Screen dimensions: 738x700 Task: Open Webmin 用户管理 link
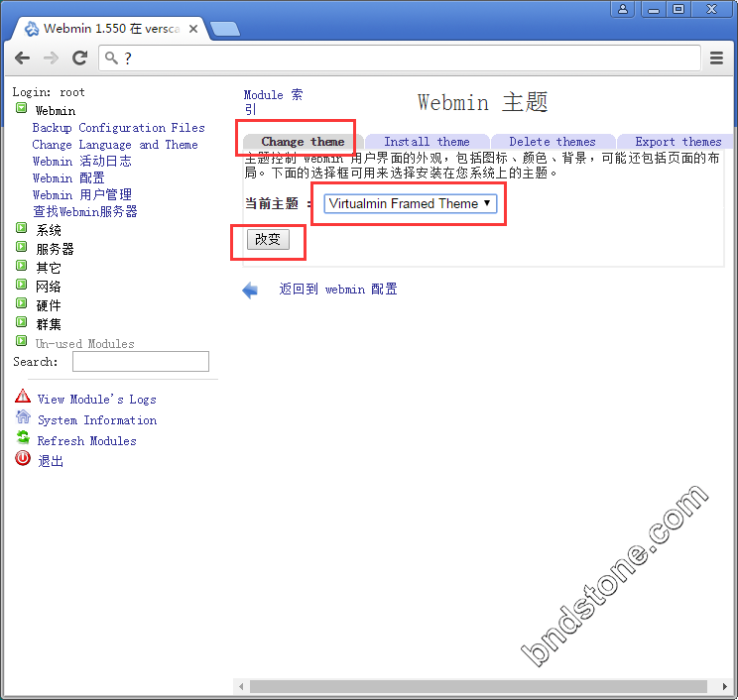82,194
